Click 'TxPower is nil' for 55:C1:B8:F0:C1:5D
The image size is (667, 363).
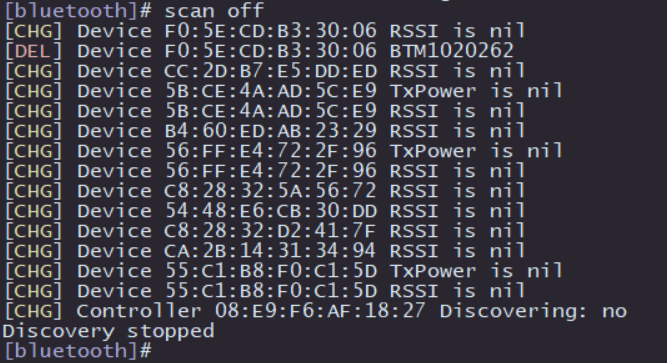point(476,271)
